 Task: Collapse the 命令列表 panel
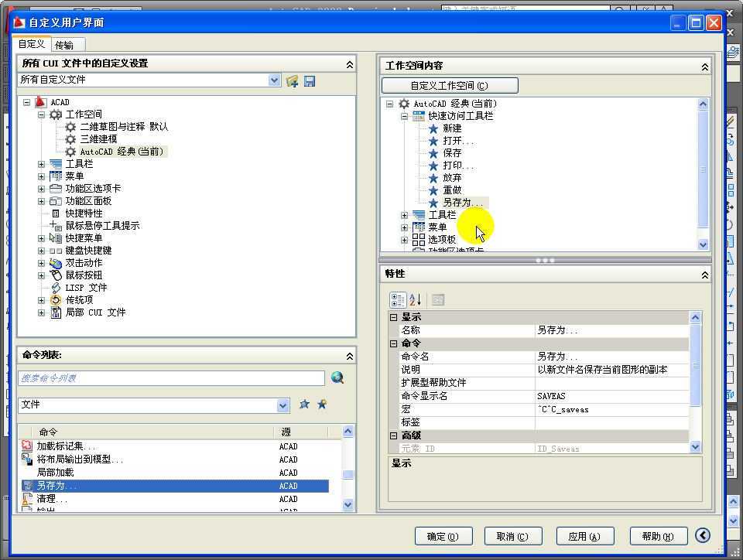pyautogui.click(x=350, y=356)
